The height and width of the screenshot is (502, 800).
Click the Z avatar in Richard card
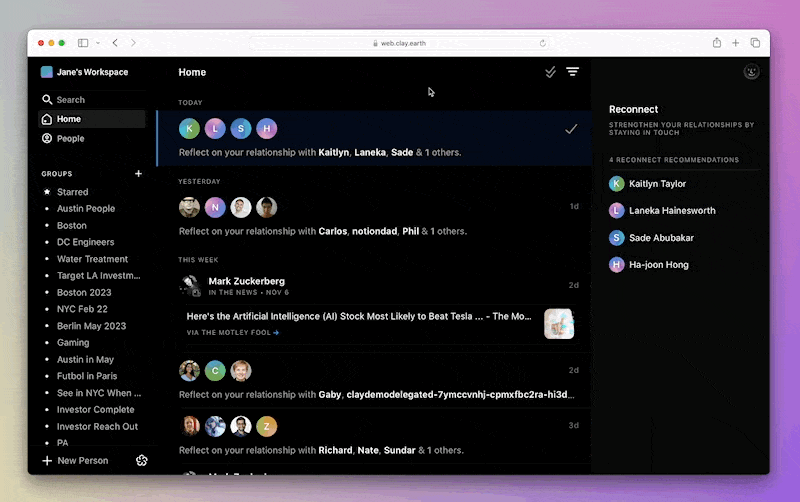coord(267,426)
